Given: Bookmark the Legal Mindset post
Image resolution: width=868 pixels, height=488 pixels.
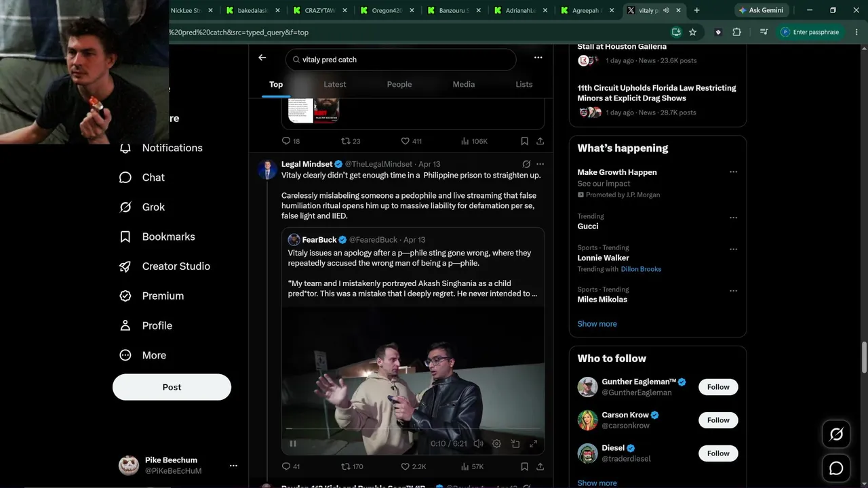Looking at the screenshot, I should coord(524,466).
